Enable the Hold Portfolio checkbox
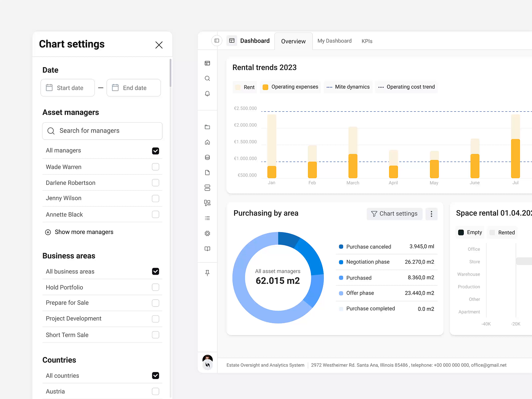Screen dimensions: 532x399 click(x=155, y=287)
